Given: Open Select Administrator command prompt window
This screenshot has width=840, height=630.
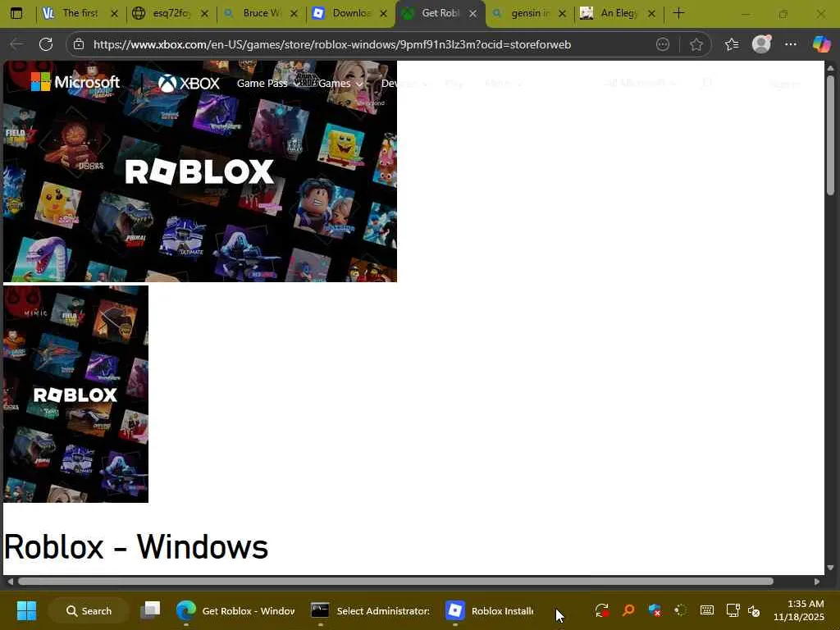Looking at the screenshot, I should pyautogui.click(x=371, y=610).
